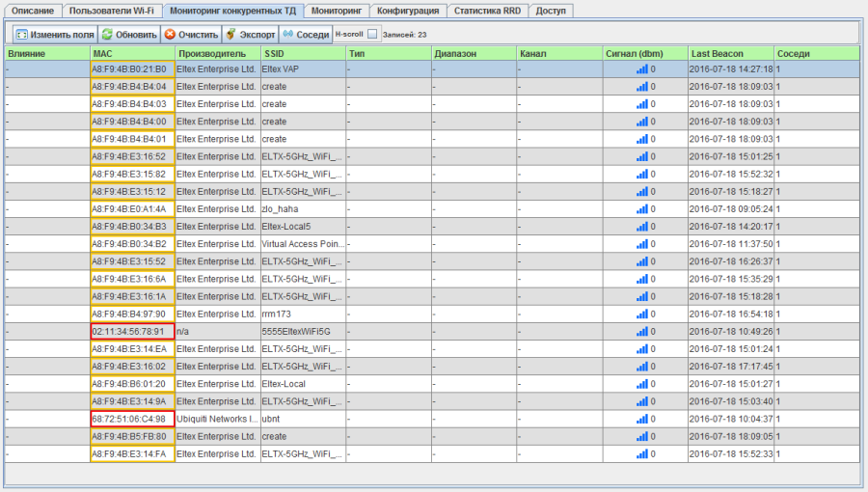The width and height of the screenshot is (868, 492).
Task: Open the Конфигурация tab
Action: point(408,11)
